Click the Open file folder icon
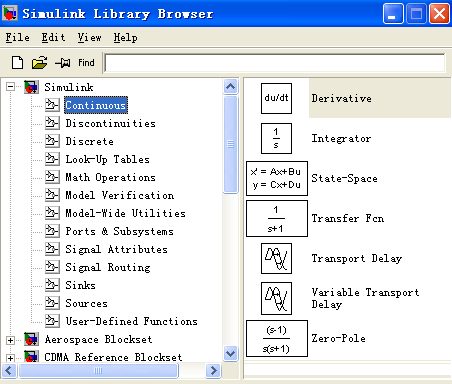 click(39, 62)
